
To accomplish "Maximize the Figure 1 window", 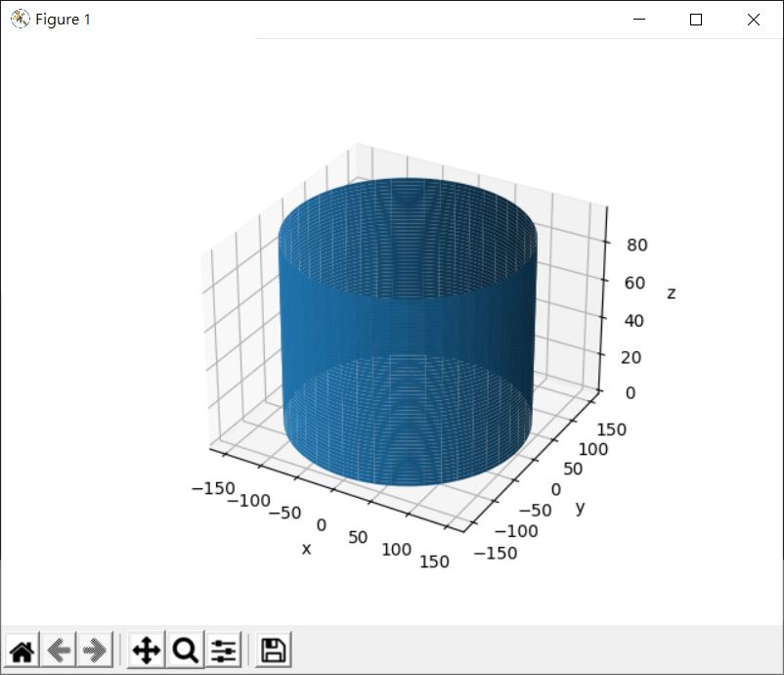I will 696,20.
